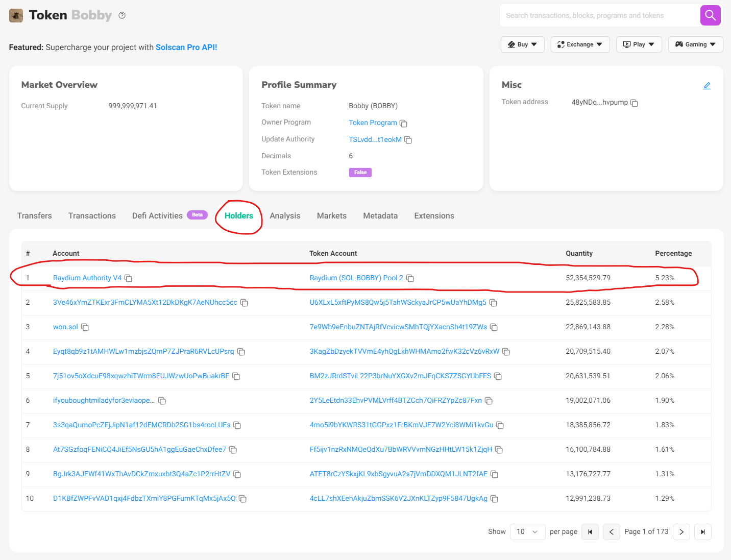Copy the 7j51ov5oXdcuE98 account address
The image size is (731, 560).
point(236,376)
